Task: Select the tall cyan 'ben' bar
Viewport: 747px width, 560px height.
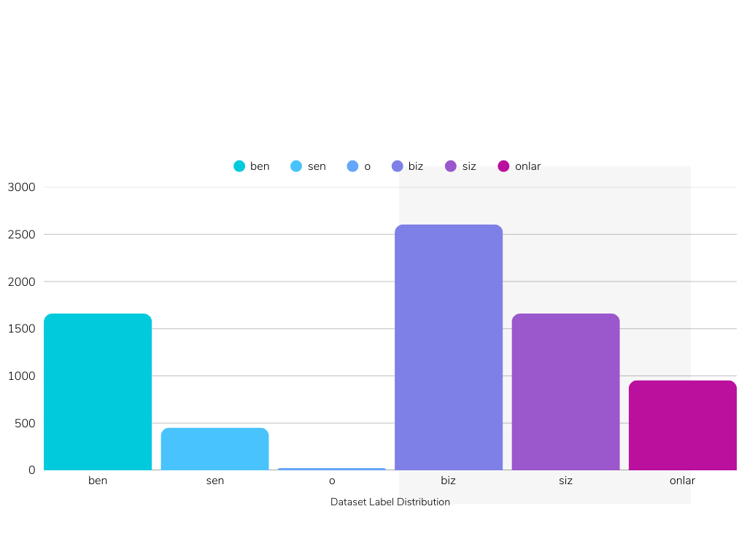Action: click(98, 392)
